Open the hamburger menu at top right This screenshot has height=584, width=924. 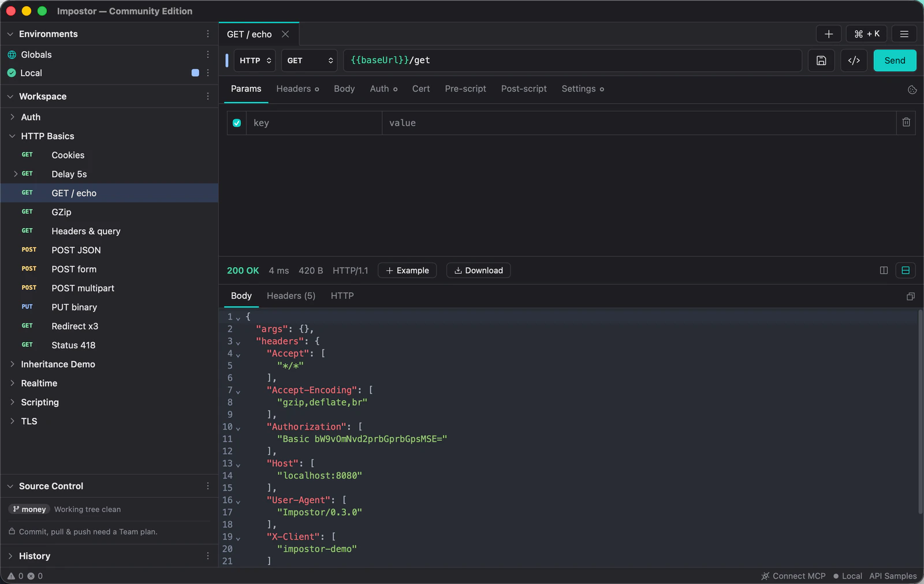click(x=904, y=34)
